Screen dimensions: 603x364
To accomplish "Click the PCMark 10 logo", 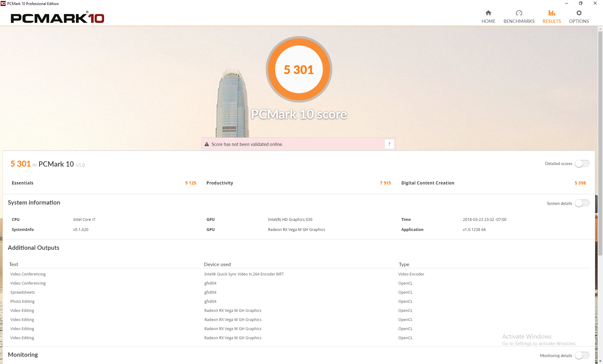I will (57, 18).
